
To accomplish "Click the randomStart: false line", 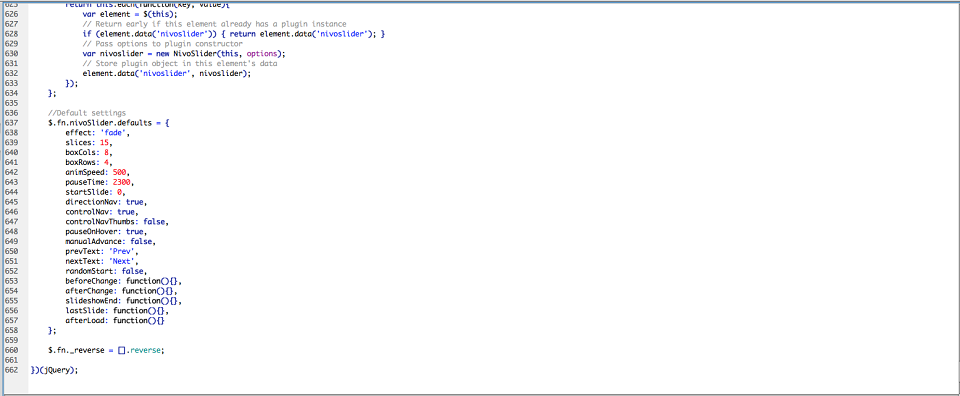I will click(x=106, y=271).
